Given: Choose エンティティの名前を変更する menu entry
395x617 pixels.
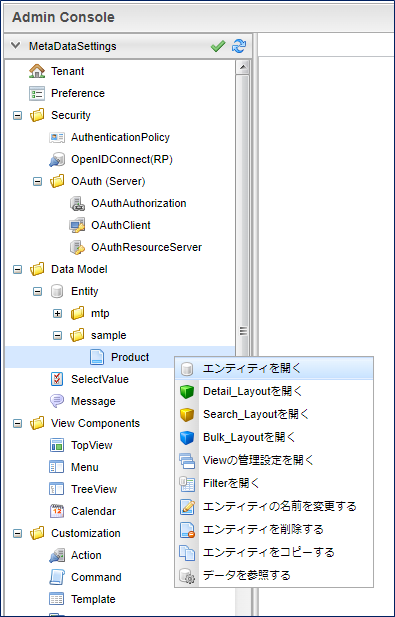Looking at the screenshot, I should pos(274,506).
